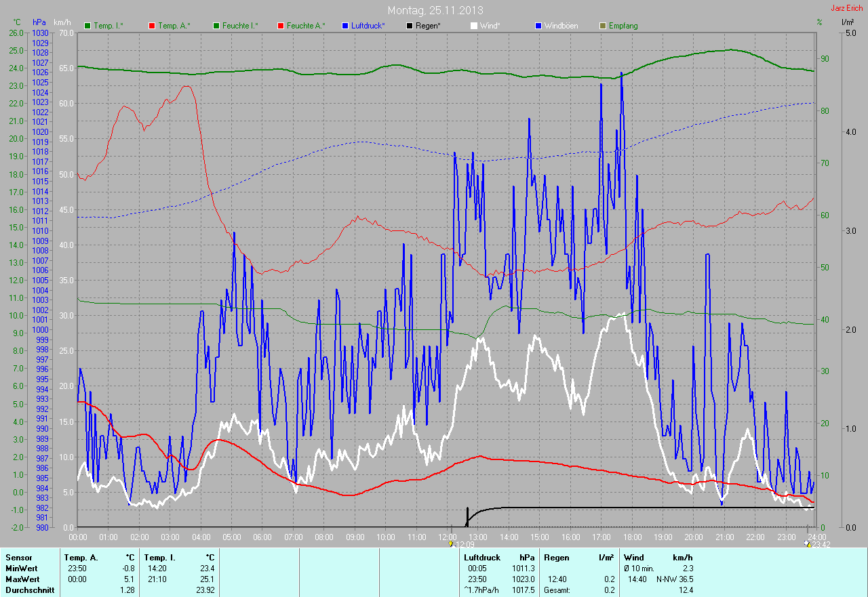Click the black Regen* legend swatch
This screenshot has height=597, width=868.
click(410, 26)
